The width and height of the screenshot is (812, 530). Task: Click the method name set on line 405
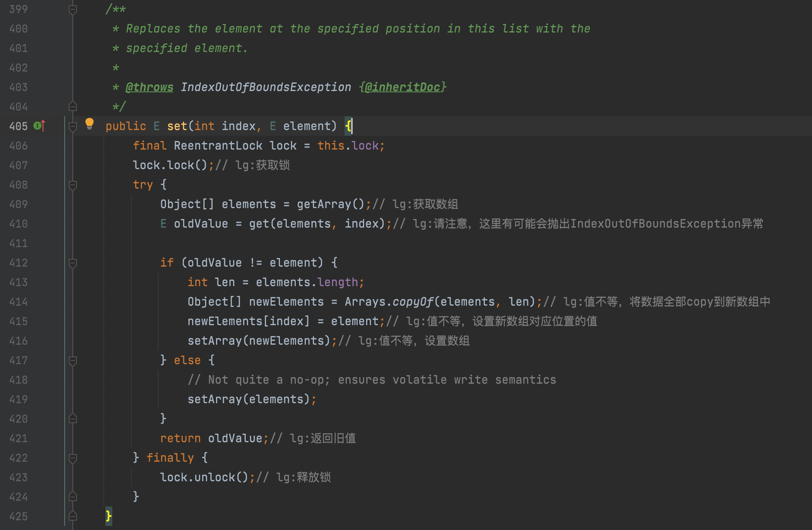[177, 126]
